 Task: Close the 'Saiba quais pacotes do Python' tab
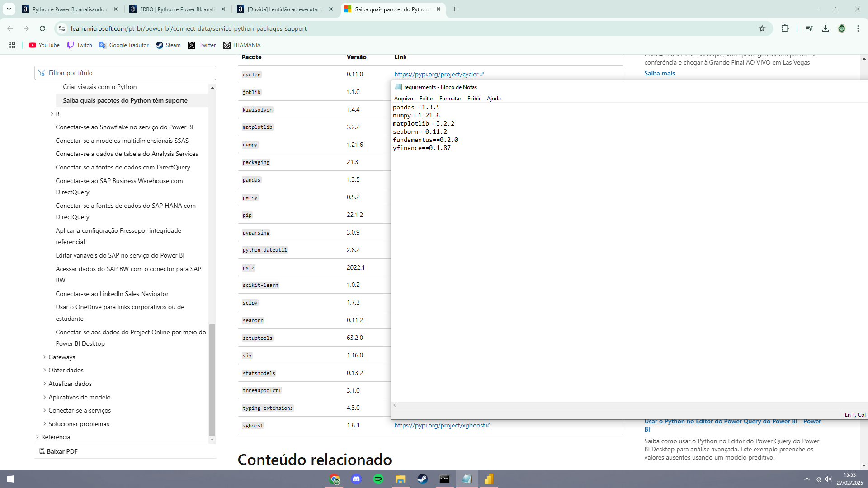pos(439,9)
